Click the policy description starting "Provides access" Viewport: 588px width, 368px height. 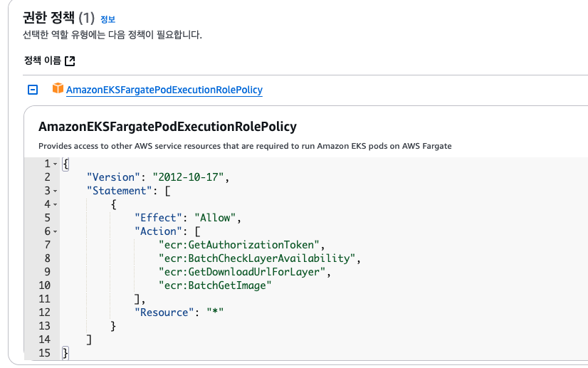pos(245,146)
